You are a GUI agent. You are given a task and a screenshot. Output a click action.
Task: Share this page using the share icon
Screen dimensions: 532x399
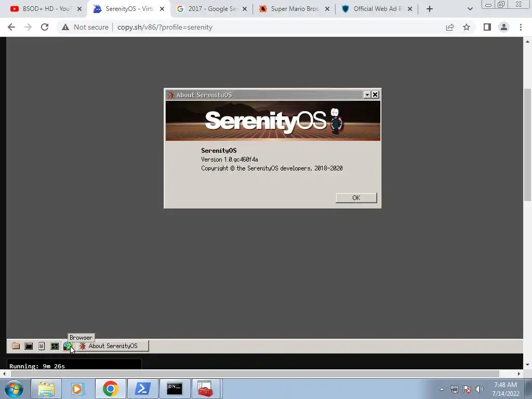point(450,27)
